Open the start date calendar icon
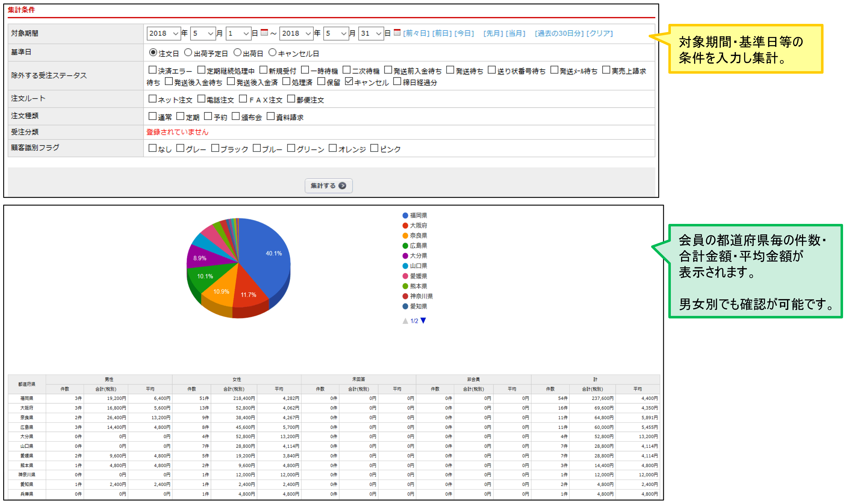848x504 pixels. 264,33
